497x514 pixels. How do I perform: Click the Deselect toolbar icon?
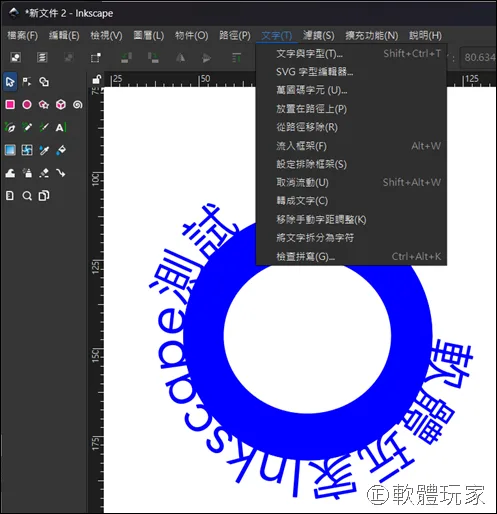point(69,57)
